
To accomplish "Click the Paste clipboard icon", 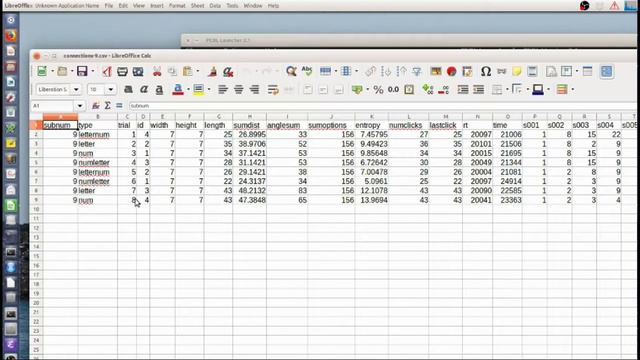I will (187, 71).
